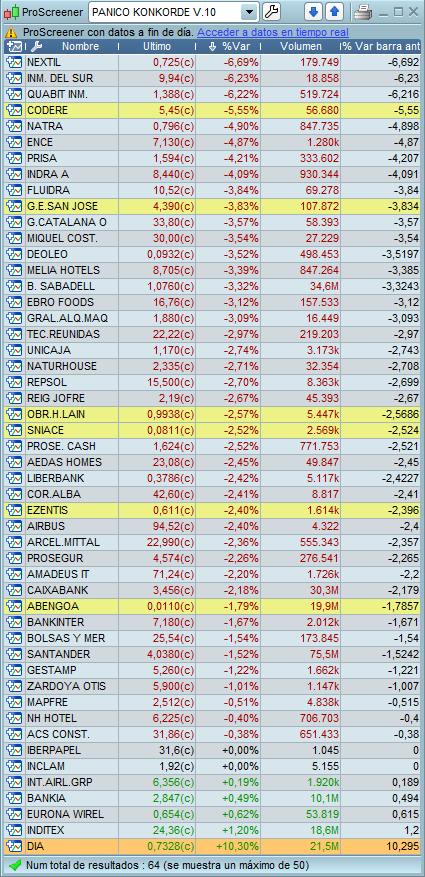425x877 pixels.
Task: Open chart icon for INM. DEL SUR row
Action: tap(13, 78)
